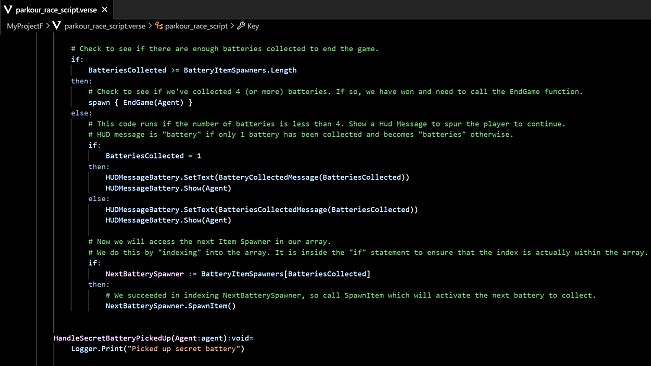Screen dimensions: 651x366
Task: Select the Key breadcrumb item
Action: point(253,26)
